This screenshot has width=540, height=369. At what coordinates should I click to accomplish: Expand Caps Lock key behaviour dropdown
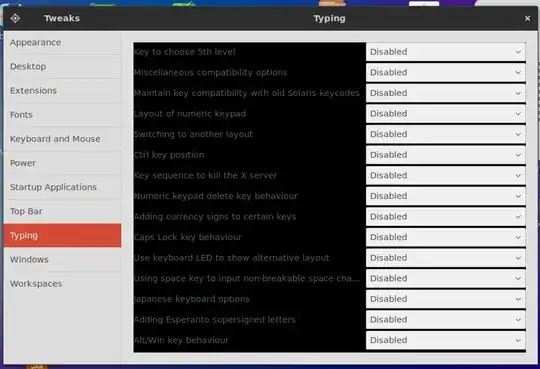point(446,237)
